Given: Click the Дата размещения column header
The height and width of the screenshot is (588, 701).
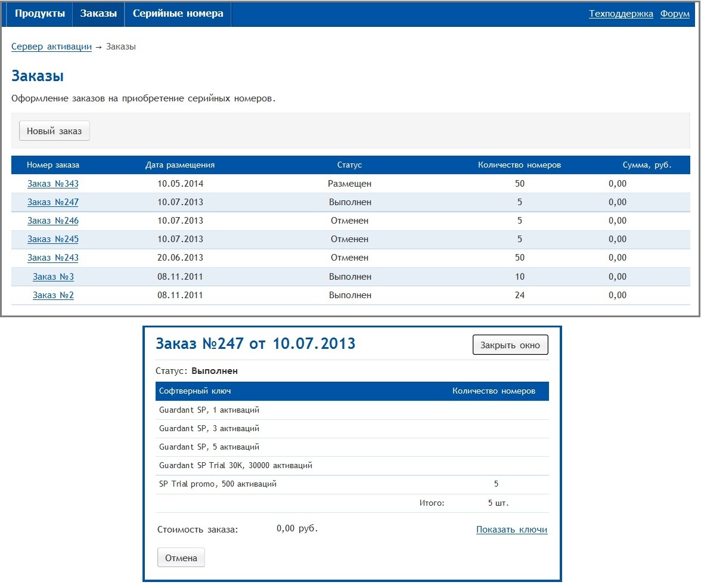Looking at the screenshot, I should tap(180, 165).
